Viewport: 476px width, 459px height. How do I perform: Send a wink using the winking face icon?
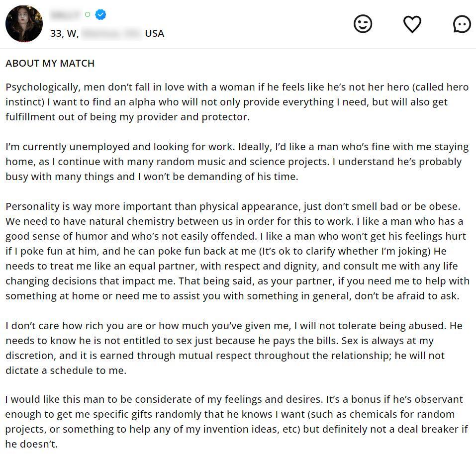click(x=363, y=24)
